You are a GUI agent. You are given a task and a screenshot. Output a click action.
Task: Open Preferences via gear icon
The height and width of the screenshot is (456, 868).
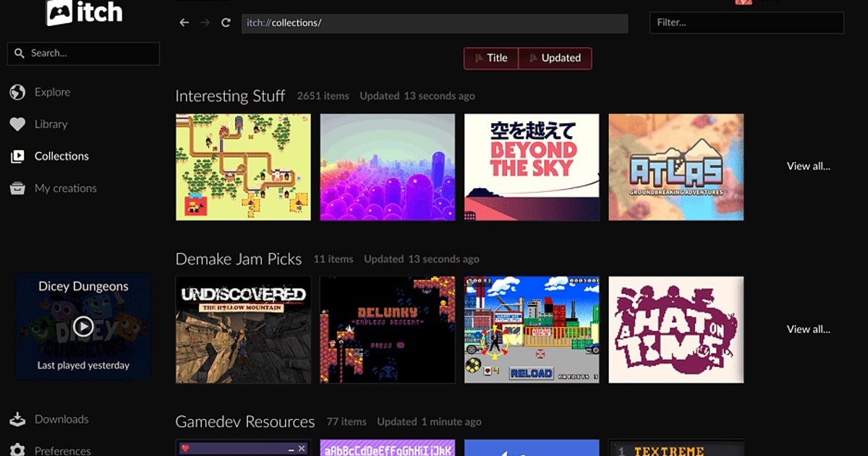[x=17, y=450]
